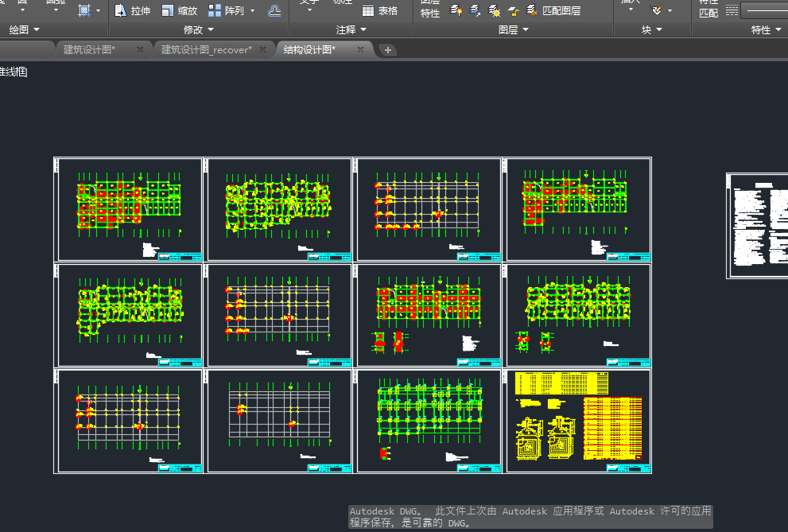Click the layer unlock icon
The width and height of the screenshot is (788, 532).
[x=513, y=10]
